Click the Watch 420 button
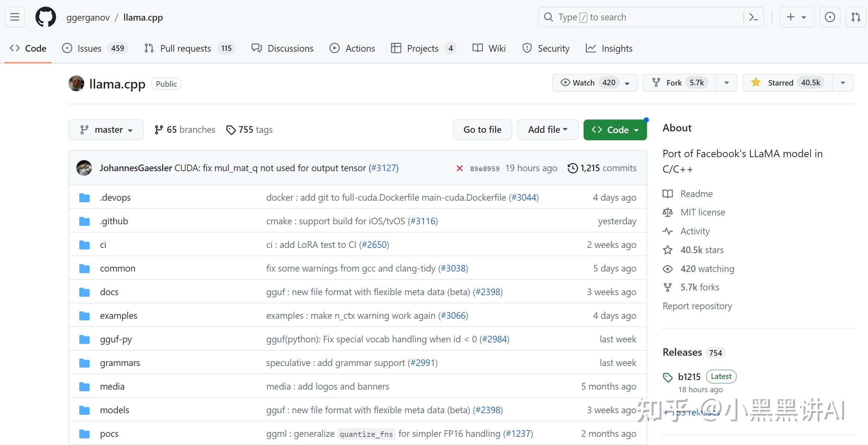 click(594, 83)
